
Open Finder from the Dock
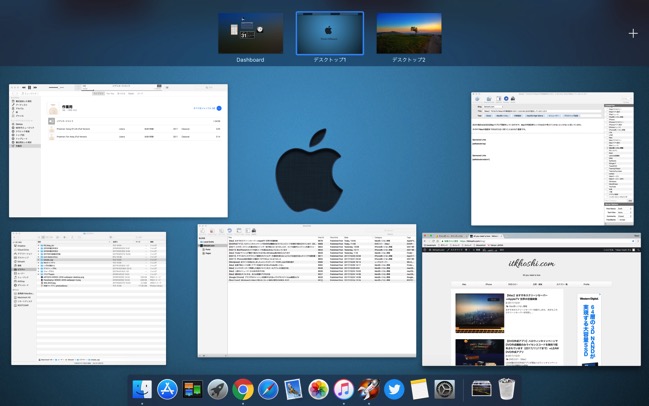[x=142, y=389]
